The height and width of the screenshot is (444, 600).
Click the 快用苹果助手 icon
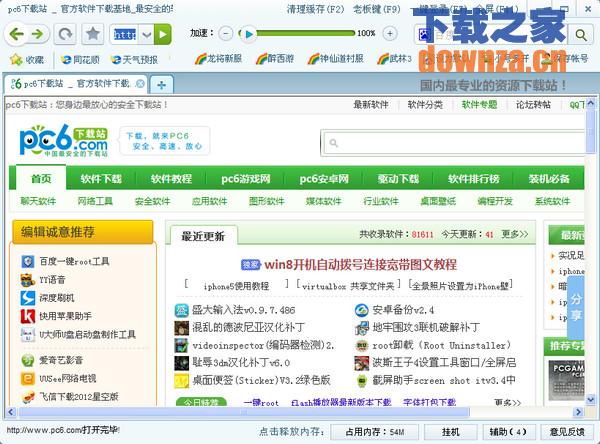coord(28,316)
